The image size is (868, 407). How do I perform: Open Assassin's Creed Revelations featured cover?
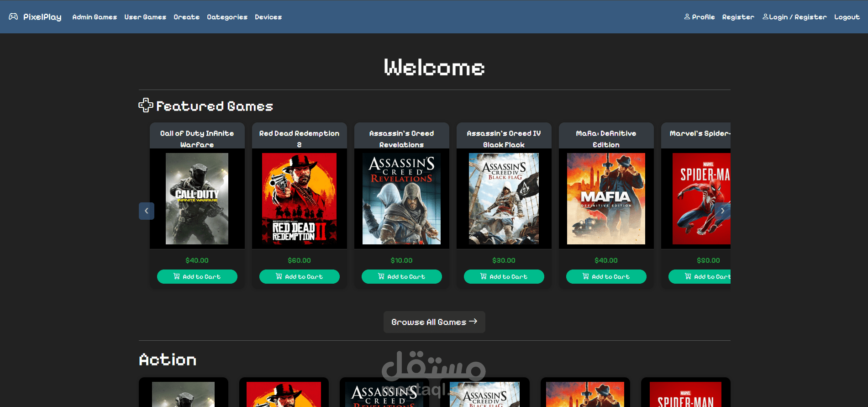401,199
